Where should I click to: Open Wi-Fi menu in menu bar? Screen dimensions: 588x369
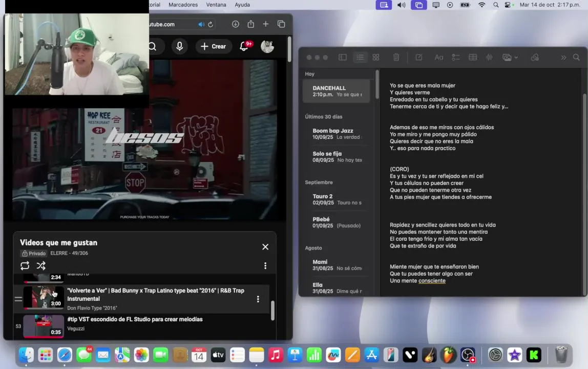coord(482,5)
